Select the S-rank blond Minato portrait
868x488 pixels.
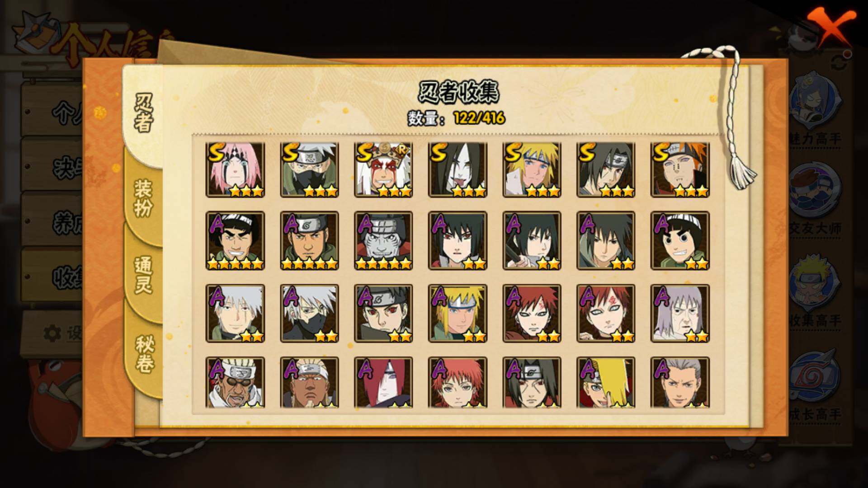532,170
